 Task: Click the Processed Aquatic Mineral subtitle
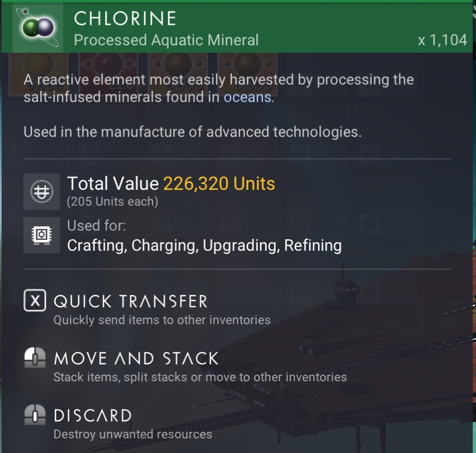pyautogui.click(x=166, y=40)
